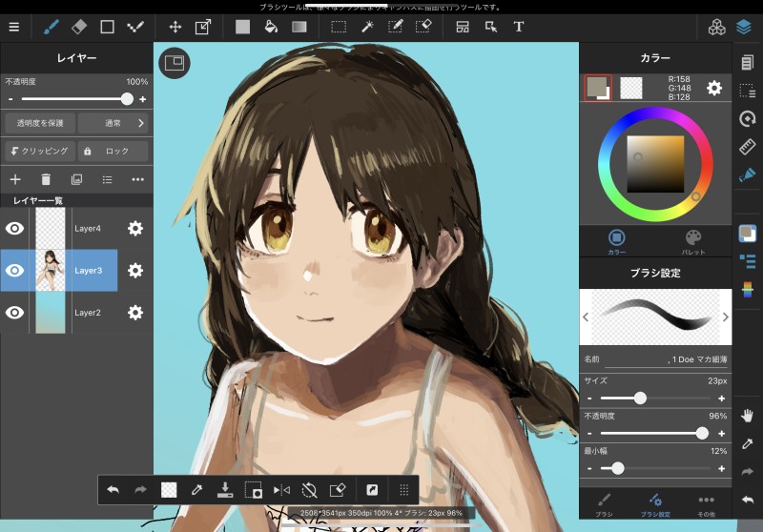Click flip horizontal in shortcut bar

(x=281, y=490)
